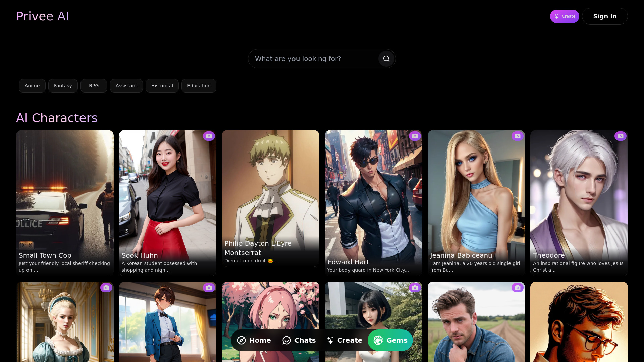
Task: Click the Assistant category tag
Action: pos(126,86)
